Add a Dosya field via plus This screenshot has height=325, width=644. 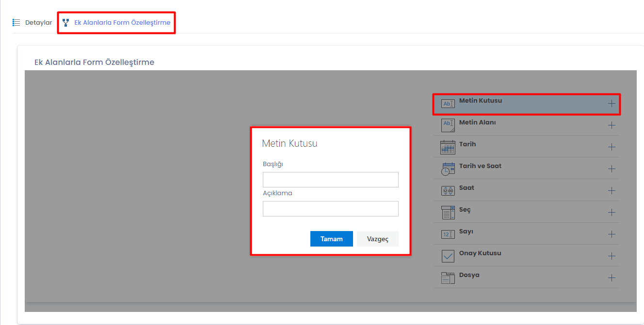[x=612, y=278]
